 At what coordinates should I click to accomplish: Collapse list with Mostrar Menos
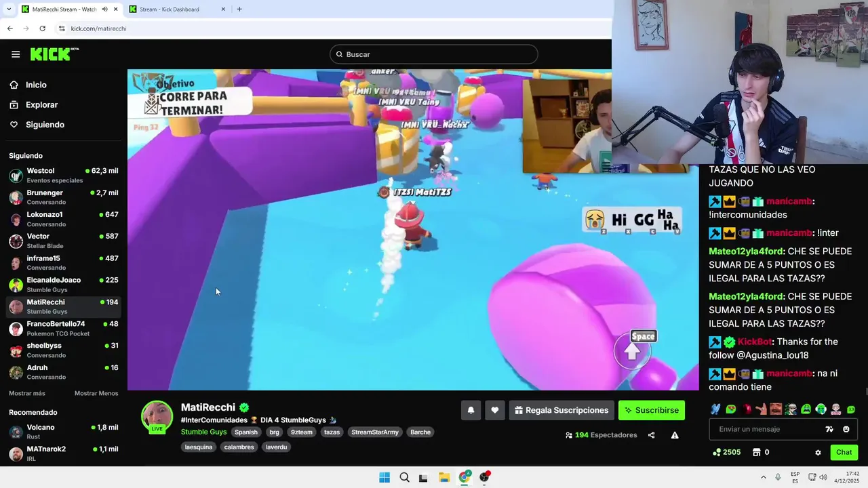point(96,393)
